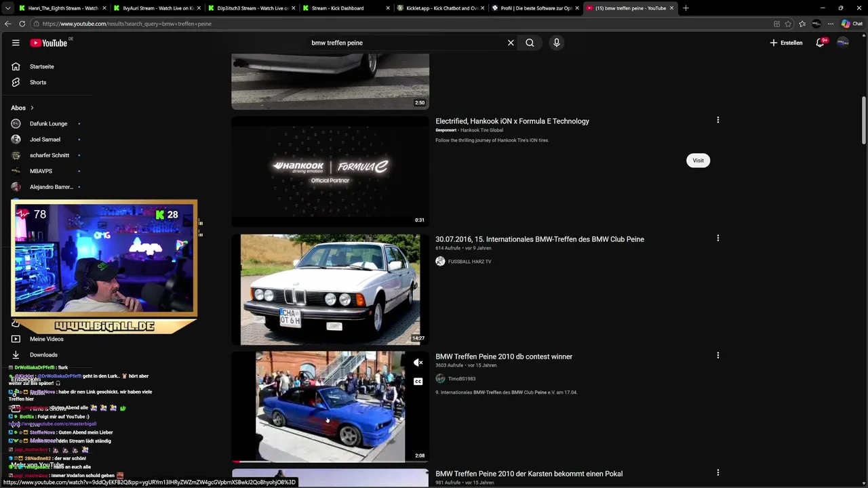
Task: Go back with the browser back arrow
Action: [8, 24]
